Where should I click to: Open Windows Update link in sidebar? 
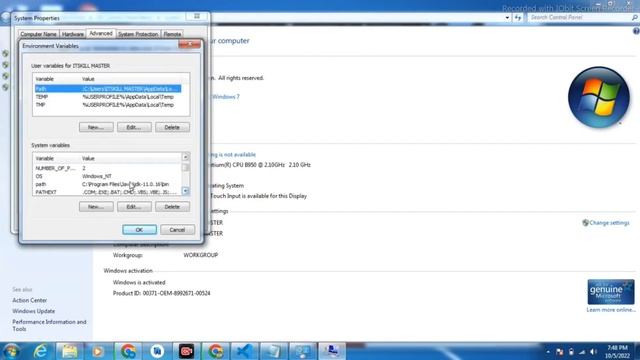[33, 311]
